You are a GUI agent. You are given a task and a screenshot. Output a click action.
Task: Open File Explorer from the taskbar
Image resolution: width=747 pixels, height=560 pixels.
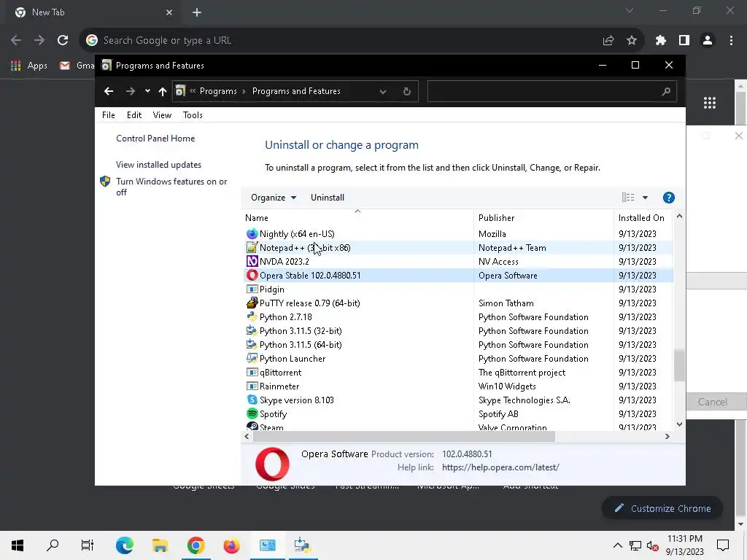tap(160, 545)
